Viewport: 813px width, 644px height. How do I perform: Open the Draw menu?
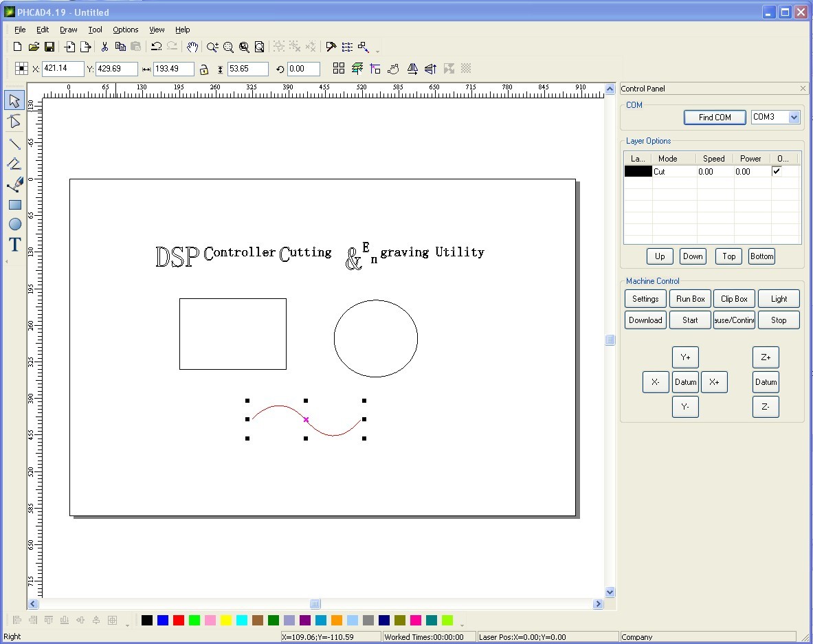point(68,30)
